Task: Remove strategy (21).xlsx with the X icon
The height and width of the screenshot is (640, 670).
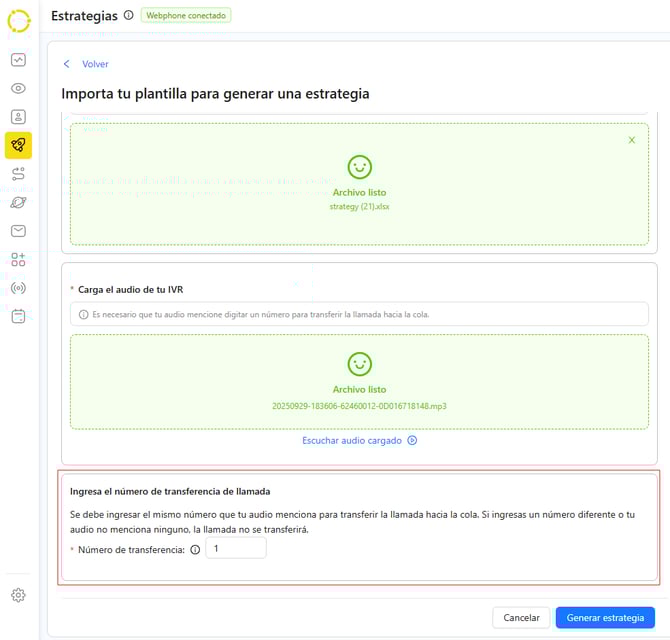Action: 631,140
